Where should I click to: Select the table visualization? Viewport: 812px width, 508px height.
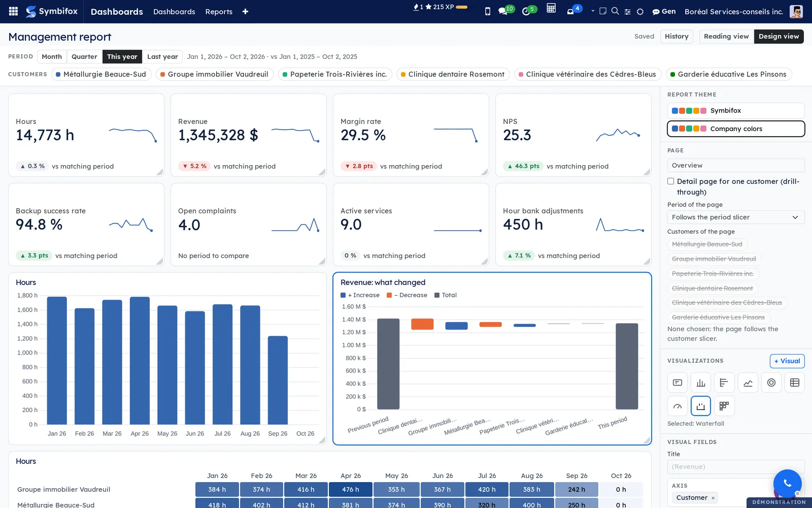click(x=795, y=383)
